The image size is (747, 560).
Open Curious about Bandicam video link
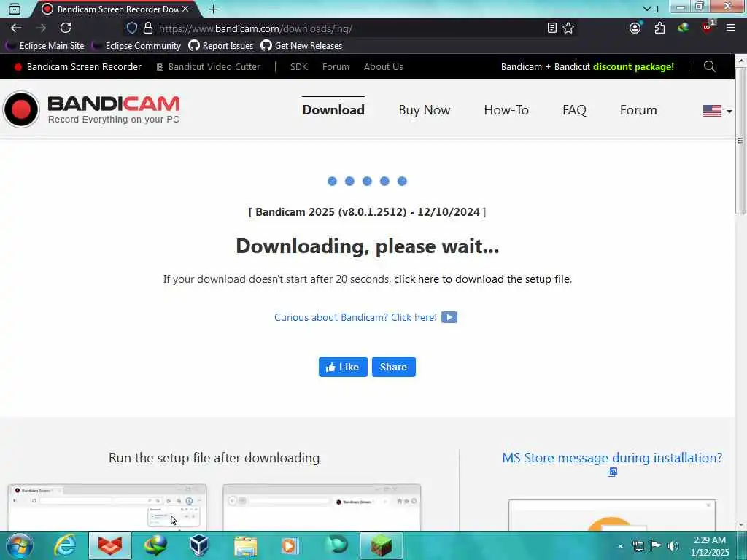pyautogui.click(x=355, y=317)
